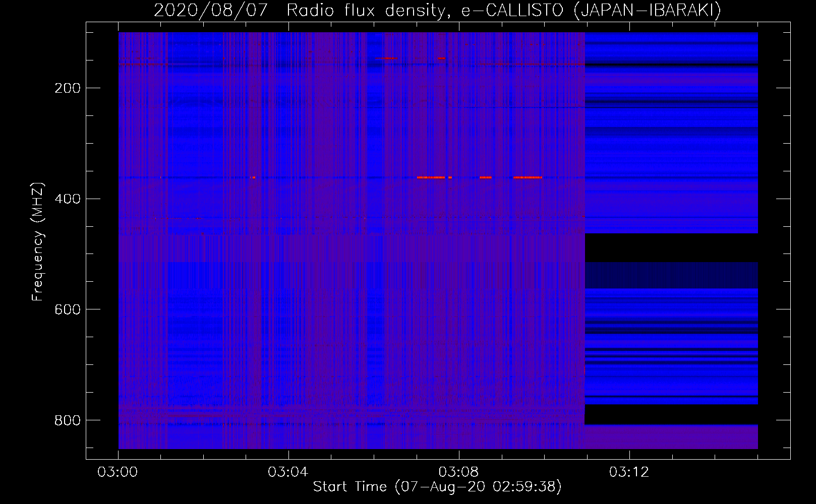Click the 400 frequency tick label
Viewport: 816px width, 504px height.
(67, 199)
